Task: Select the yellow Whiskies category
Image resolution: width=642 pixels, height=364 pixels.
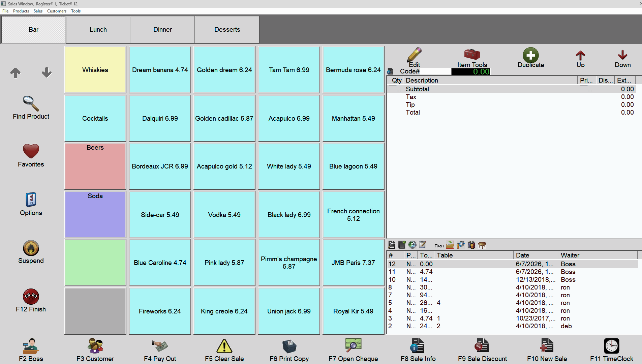Action: 95,70
